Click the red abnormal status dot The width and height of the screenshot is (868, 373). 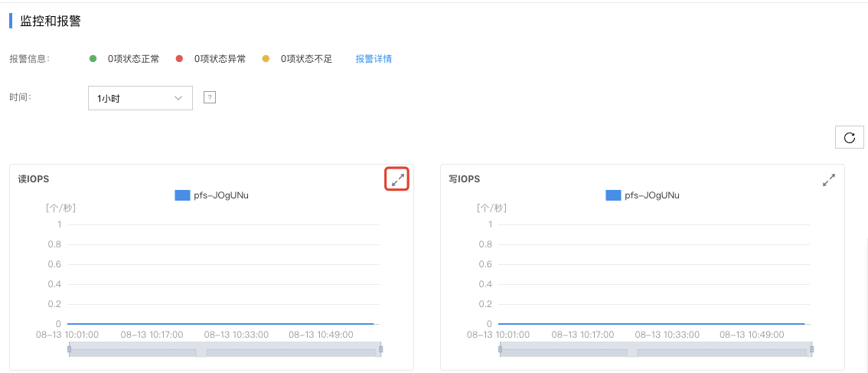coord(179,59)
